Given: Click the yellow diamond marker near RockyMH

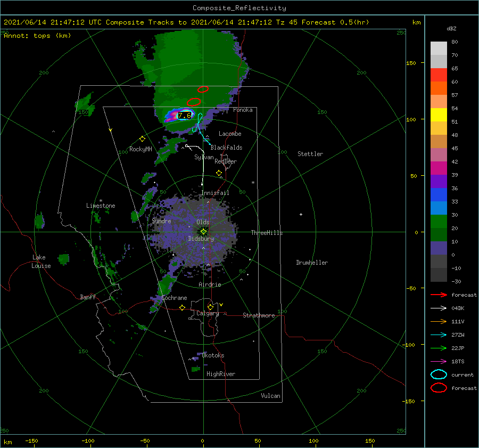Looking at the screenshot, I should (142, 139).
